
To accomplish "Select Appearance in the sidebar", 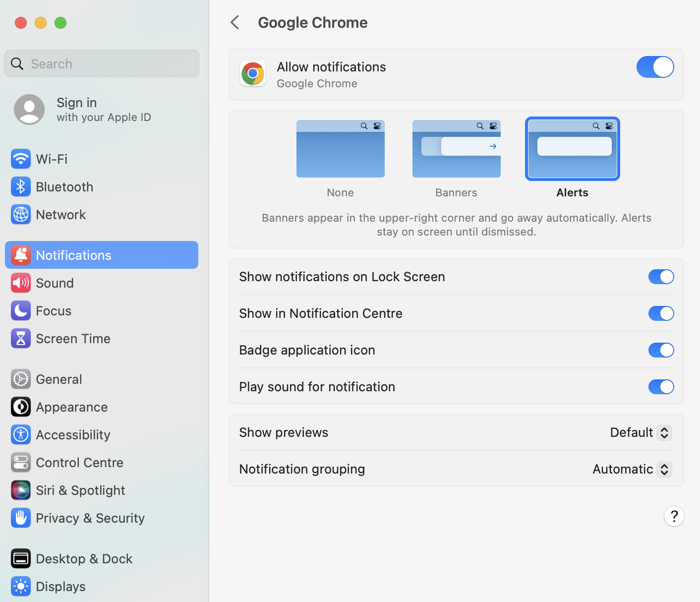I will (21, 407).
